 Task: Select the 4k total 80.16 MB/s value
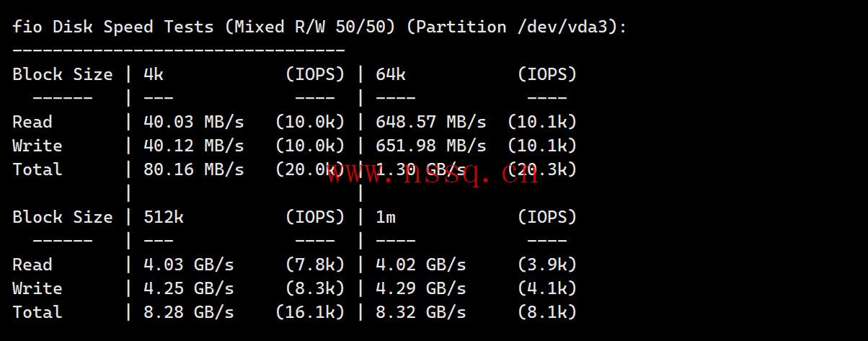[x=194, y=169]
